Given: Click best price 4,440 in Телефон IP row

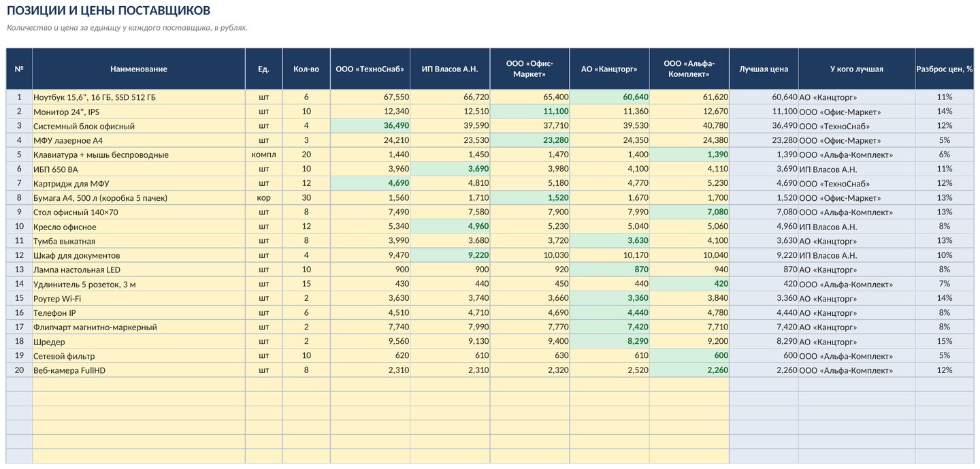Looking at the screenshot, I should click(x=764, y=313).
